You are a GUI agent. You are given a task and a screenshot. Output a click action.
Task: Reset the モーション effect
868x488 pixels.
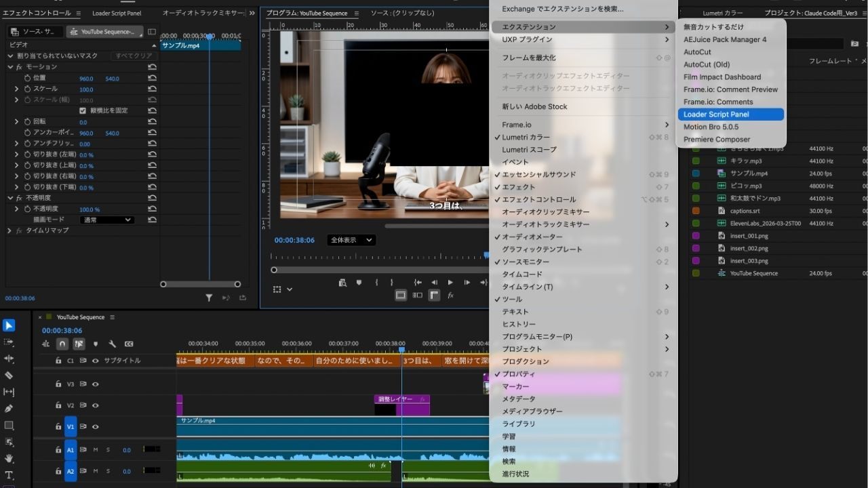pyautogui.click(x=152, y=67)
